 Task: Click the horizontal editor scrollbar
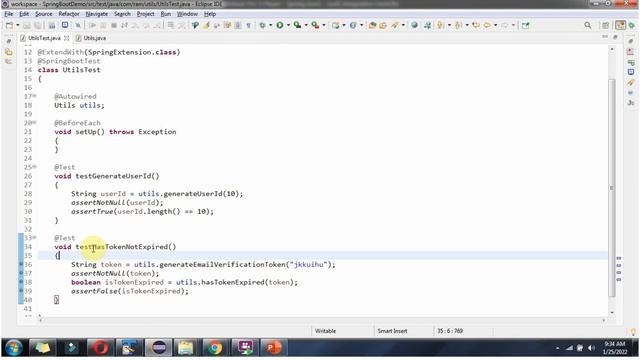click(x=322, y=320)
